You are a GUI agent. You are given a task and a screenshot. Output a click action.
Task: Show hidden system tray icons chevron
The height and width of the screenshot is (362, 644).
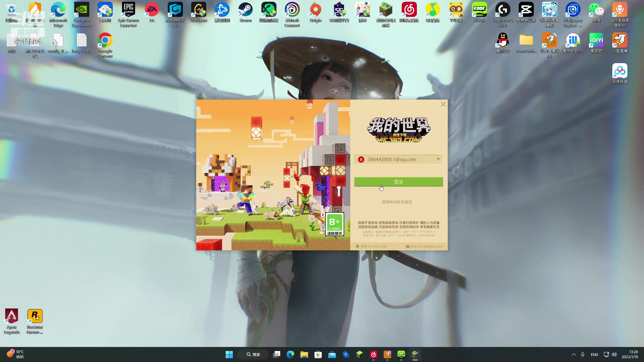coord(574,354)
